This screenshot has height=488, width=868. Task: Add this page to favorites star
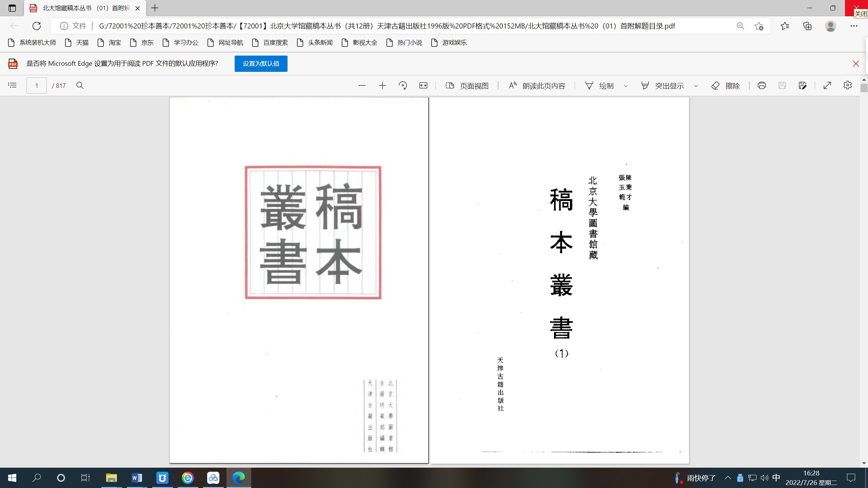tap(759, 26)
